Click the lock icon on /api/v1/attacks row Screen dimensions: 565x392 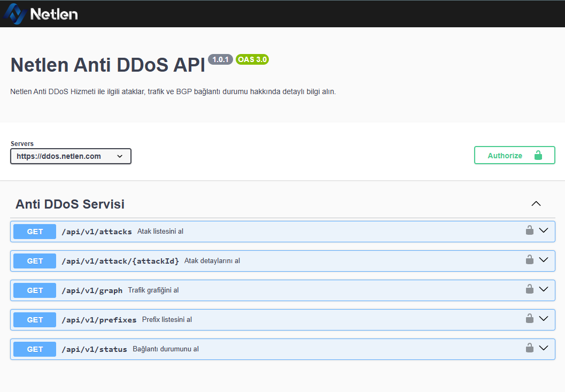(529, 230)
